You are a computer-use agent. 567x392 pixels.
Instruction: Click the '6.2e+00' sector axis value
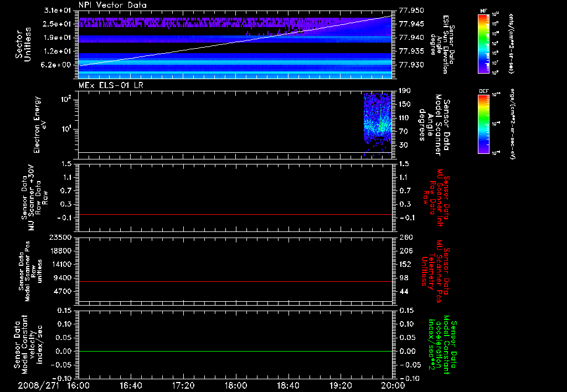[x=57, y=65]
